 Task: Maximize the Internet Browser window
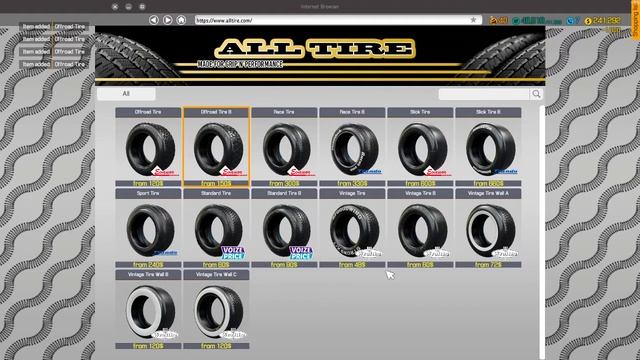tap(142, 7)
